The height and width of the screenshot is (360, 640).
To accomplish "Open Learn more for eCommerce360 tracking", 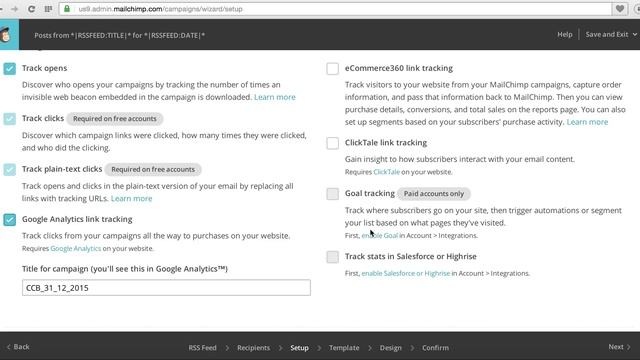I will 587,122.
